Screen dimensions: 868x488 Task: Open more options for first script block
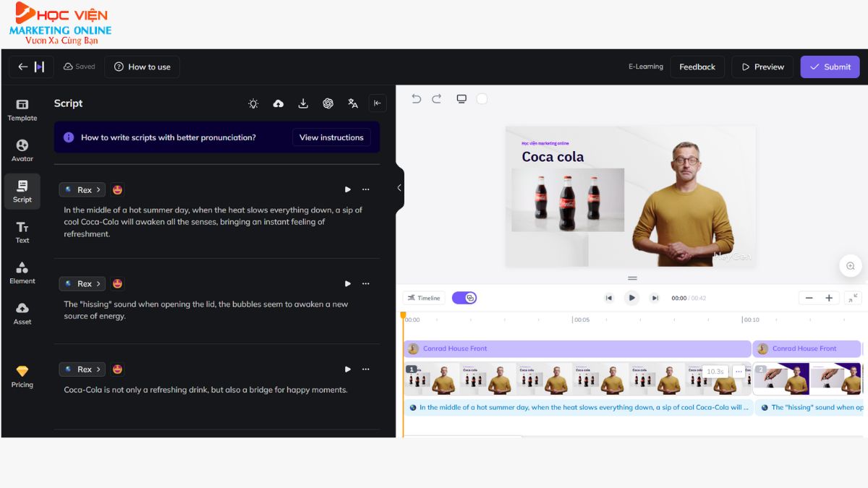(365, 189)
